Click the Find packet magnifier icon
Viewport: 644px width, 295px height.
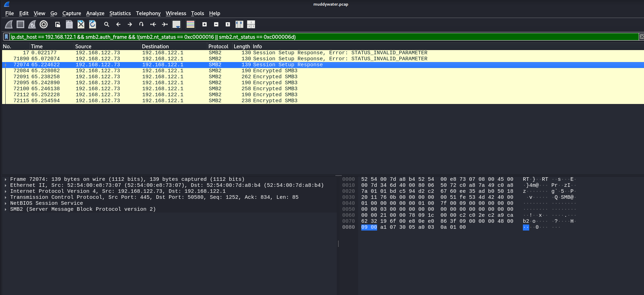(x=107, y=24)
